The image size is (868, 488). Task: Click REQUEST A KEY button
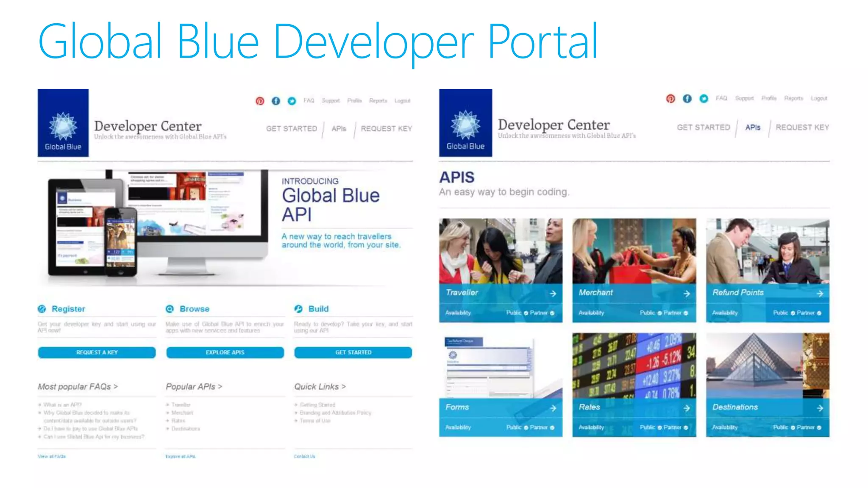pyautogui.click(x=97, y=352)
